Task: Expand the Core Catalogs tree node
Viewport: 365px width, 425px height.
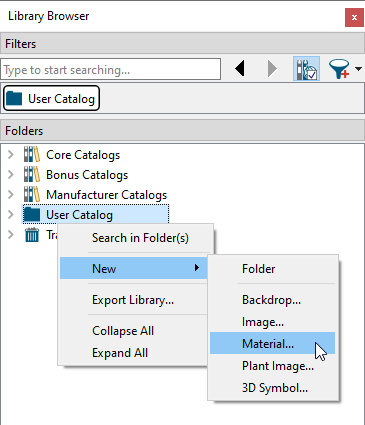Action: (11, 155)
